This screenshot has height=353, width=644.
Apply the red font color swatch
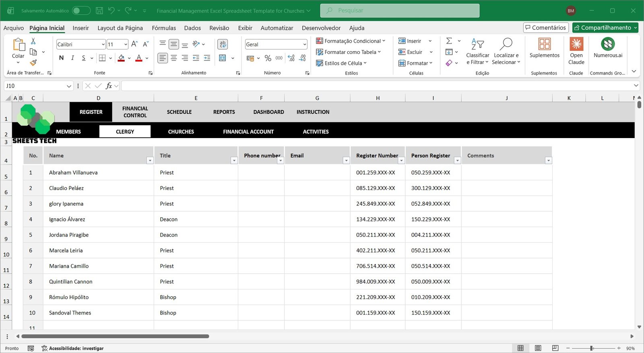click(139, 58)
